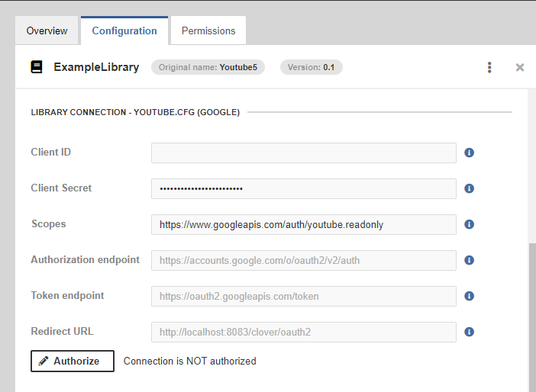Click the vertical scrollbar thumb
The image size is (536, 392).
(x=532, y=317)
